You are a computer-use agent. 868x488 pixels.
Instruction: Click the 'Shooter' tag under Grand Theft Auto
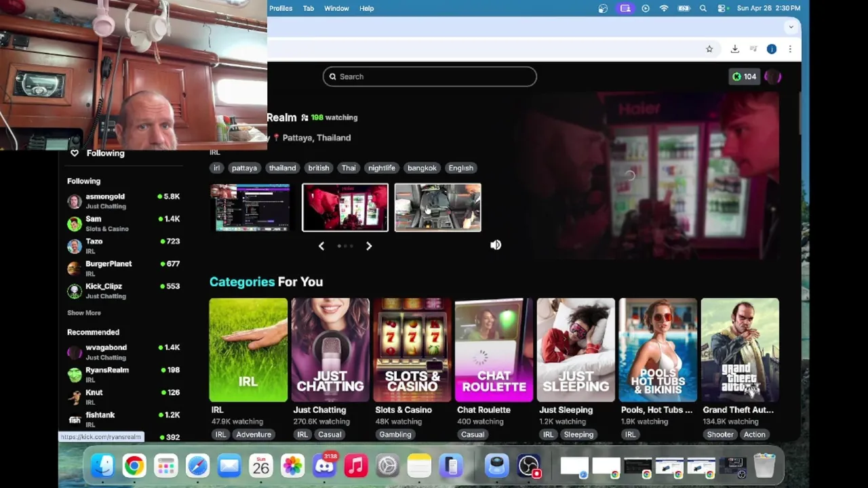click(x=720, y=434)
